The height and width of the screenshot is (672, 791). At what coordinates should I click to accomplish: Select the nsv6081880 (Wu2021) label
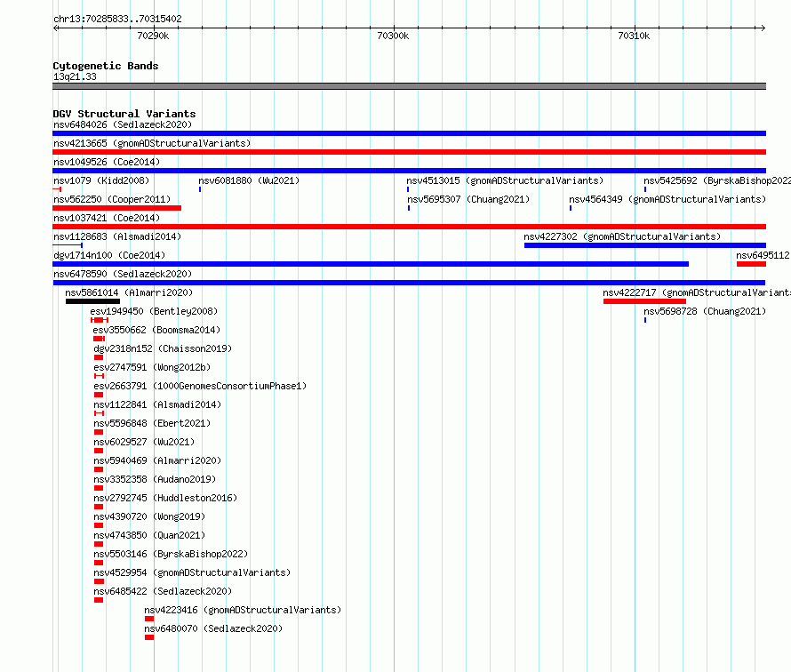[x=249, y=180]
